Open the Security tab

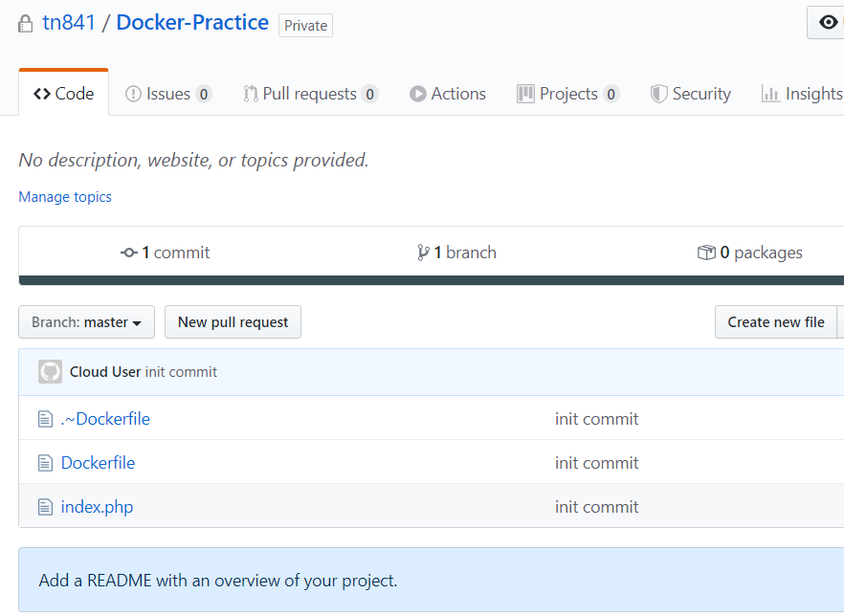tap(690, 93)
